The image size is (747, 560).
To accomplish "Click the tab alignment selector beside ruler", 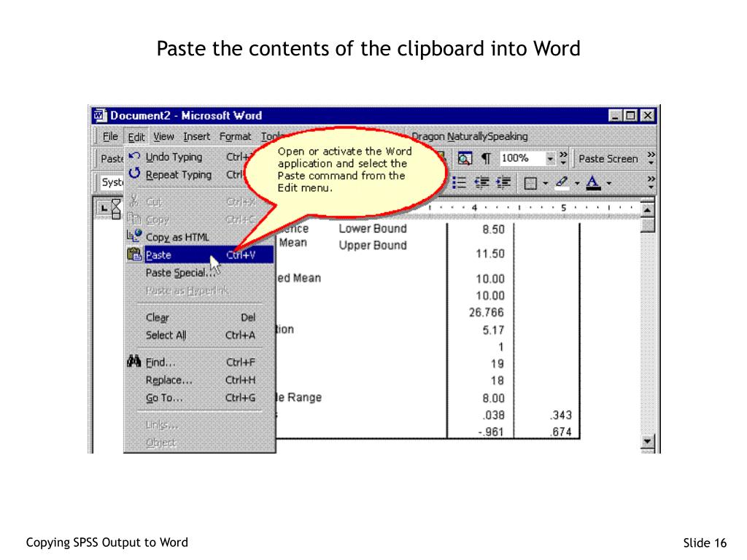I will tap(104, 209).
